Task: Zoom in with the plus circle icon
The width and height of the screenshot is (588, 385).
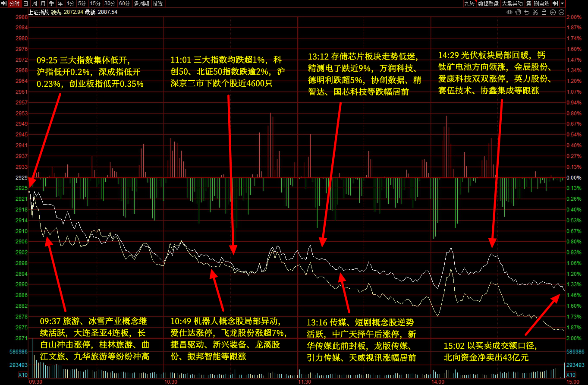Action: pyautogui.click(x=553, y=12)
